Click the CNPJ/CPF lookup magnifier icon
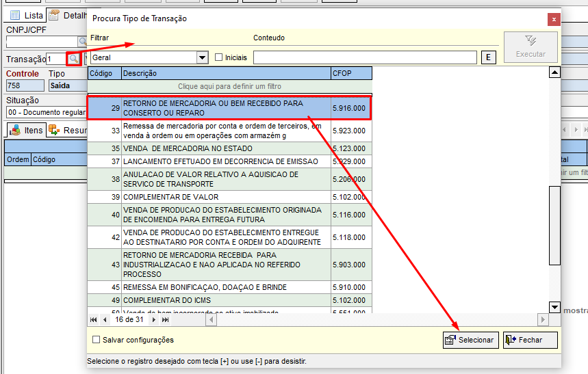The image size is (588, 374). (82, 42)
